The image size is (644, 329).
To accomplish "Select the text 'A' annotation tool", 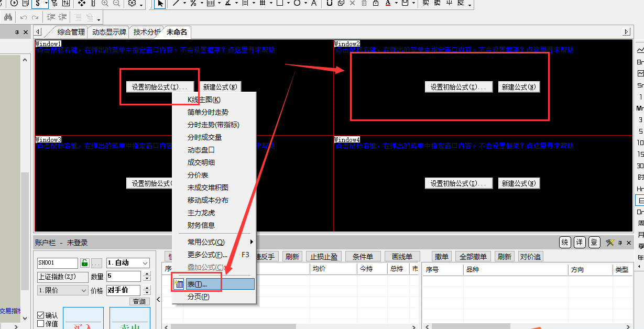I will (314, 3).
